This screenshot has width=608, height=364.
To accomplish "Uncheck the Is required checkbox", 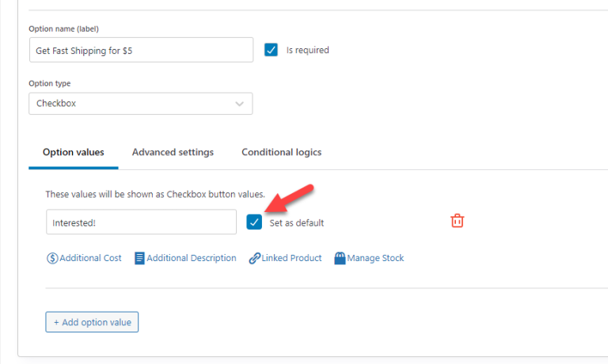I will (x=272, y=50).
